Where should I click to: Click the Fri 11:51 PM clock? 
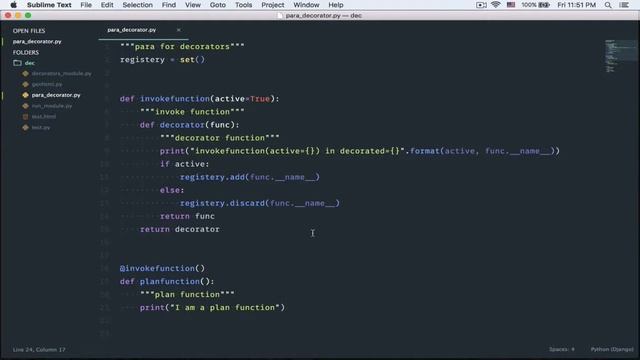tap(576, 5)
